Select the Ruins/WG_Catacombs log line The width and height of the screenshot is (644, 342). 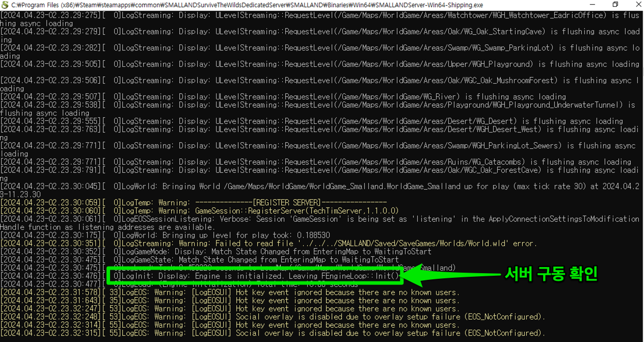[x=316, y=162]
